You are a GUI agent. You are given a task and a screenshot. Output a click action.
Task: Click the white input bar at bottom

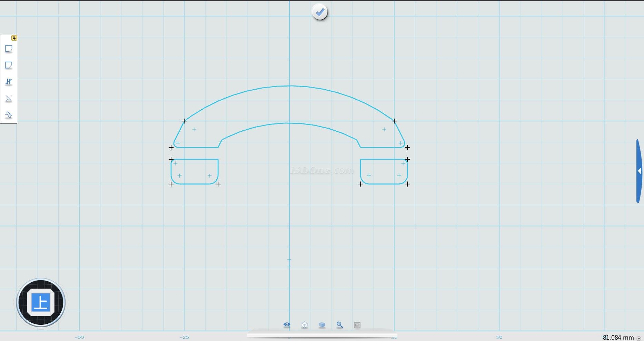[322, 335]
